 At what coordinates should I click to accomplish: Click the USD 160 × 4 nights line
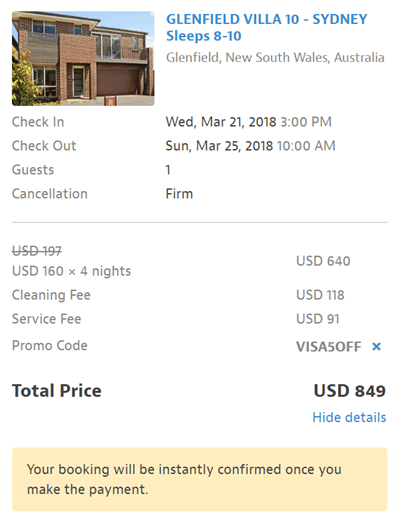(x=71, y=271)
